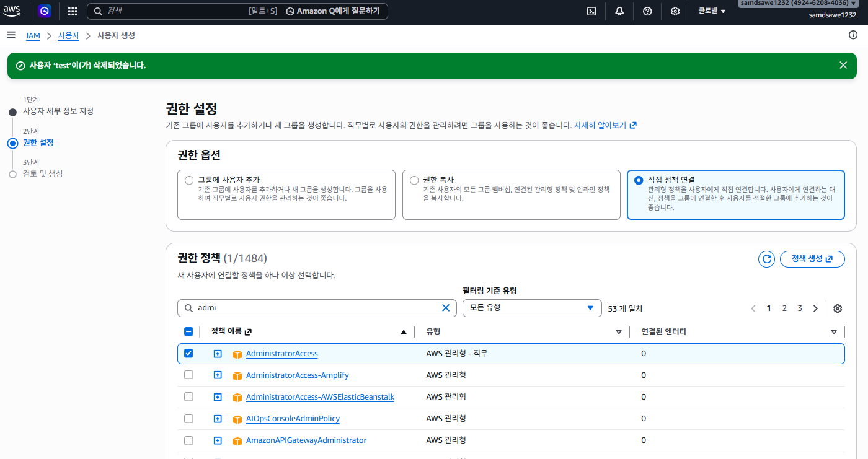868x459 pixels.
Task: Open the 자세히 알아보기 link
Action: [x=605, y=125]
